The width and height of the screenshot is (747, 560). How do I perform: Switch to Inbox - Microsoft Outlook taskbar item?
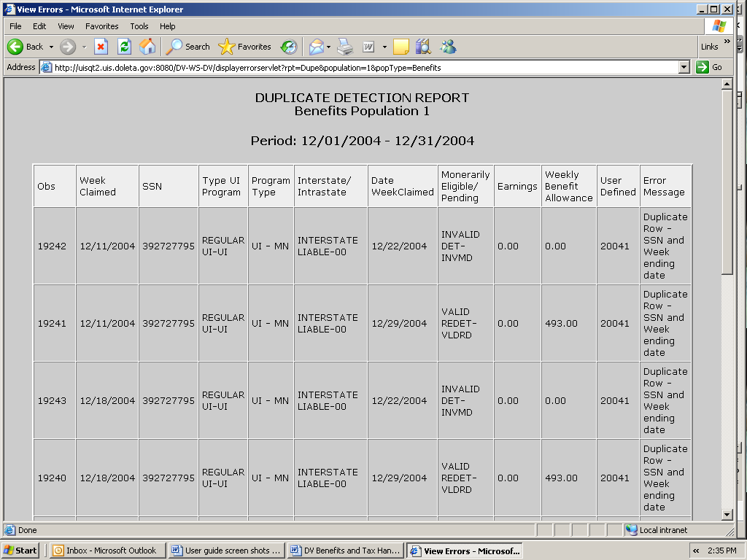[x=107, y=551]
